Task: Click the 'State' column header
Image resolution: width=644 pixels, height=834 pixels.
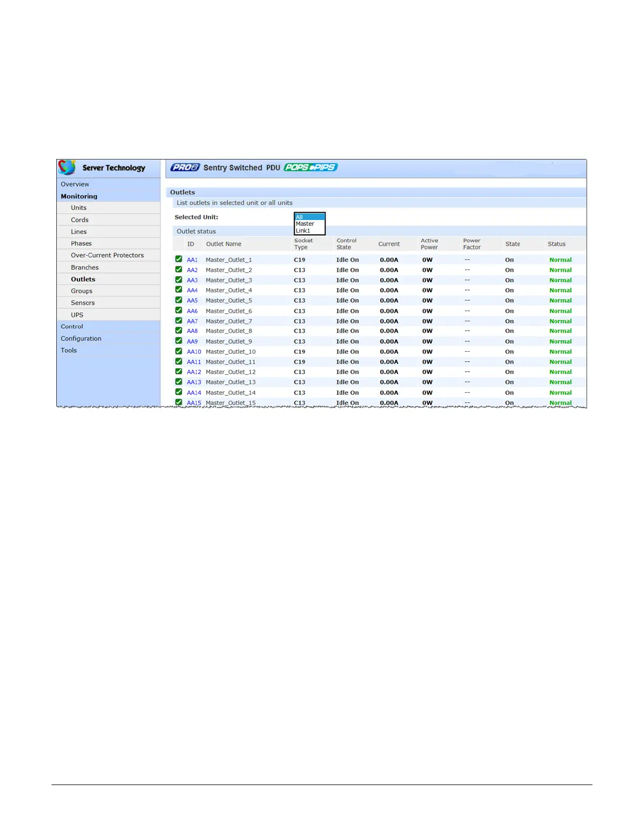Action: 513,244
